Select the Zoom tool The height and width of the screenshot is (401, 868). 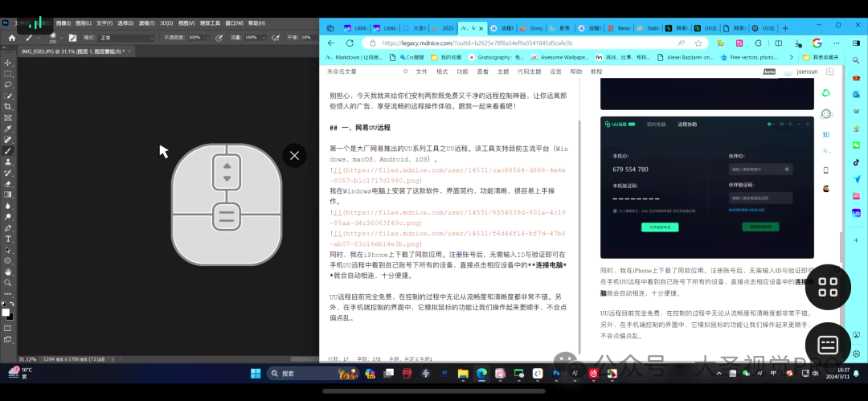tap(8, 283)
